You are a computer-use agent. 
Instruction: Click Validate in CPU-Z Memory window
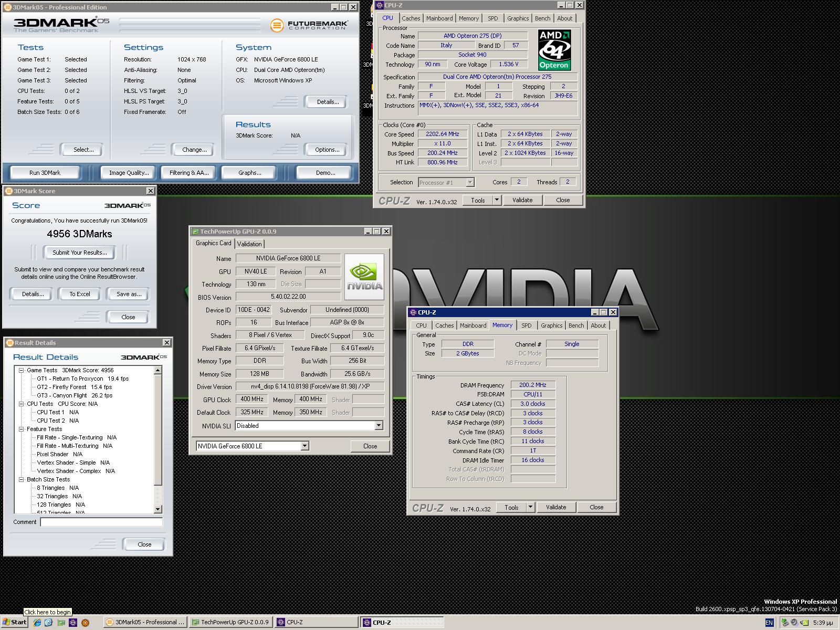point(556,507)
